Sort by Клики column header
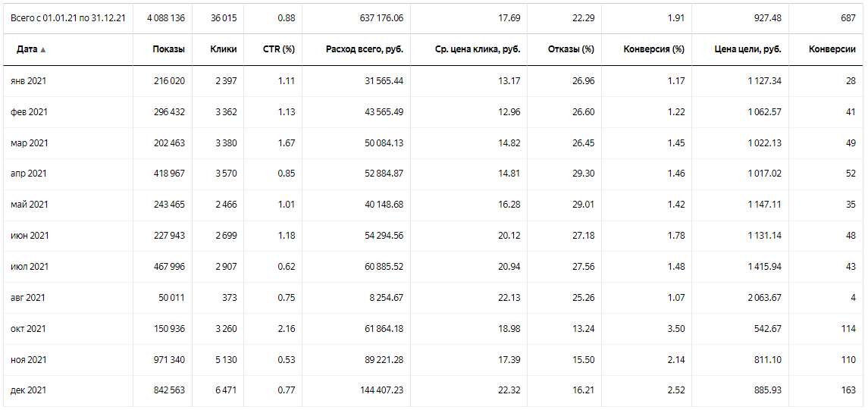Viewport: 868px width, 410px height. pyautogui.click(x=224, y=49)
